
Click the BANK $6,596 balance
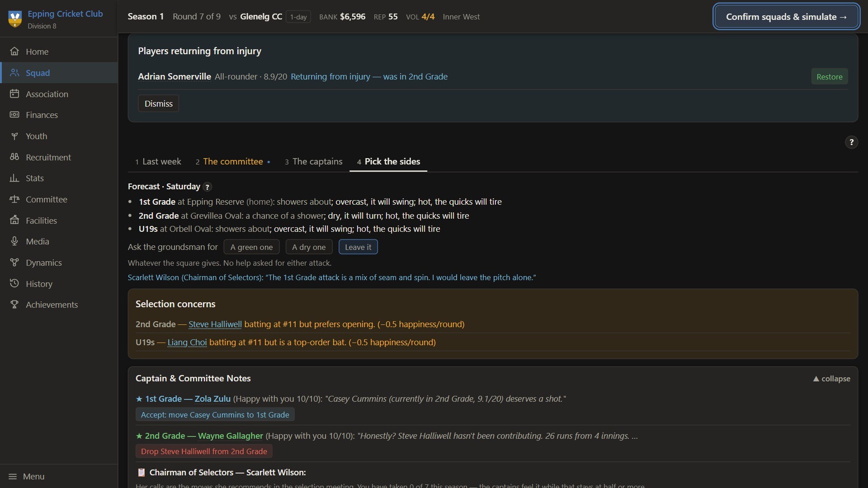[342, 17]
